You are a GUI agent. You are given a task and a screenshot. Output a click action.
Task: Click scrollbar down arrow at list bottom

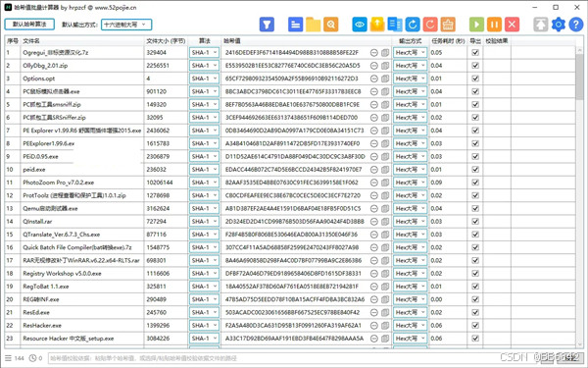(x=580, y=344)
